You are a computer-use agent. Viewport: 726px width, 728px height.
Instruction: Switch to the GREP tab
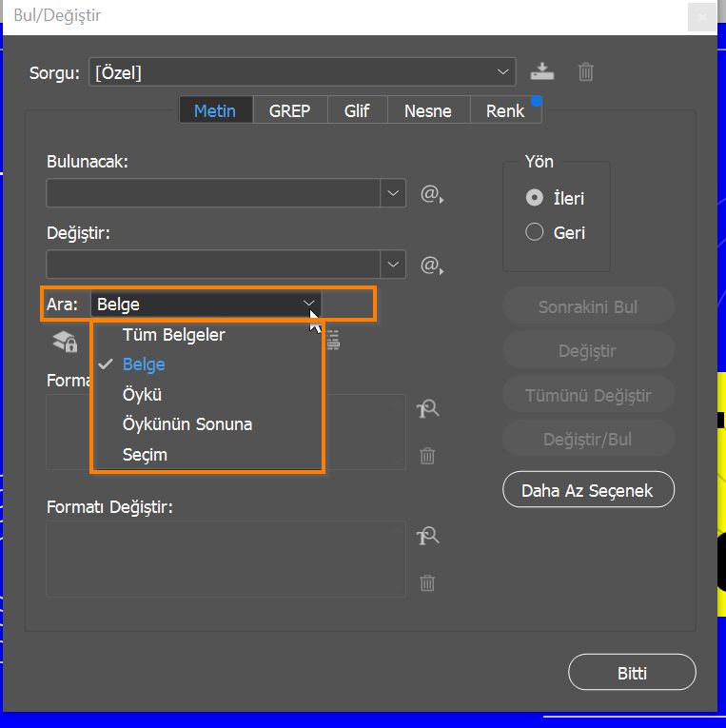pos(289,110)
